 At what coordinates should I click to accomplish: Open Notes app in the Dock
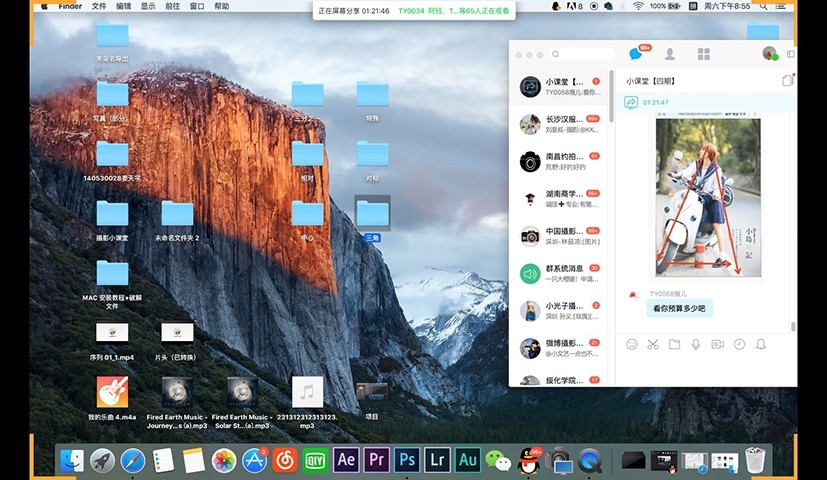tap(194, 460)
